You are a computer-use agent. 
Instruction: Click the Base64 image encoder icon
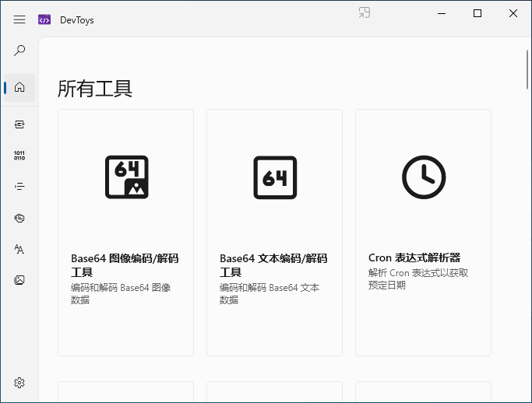[126, 177]
